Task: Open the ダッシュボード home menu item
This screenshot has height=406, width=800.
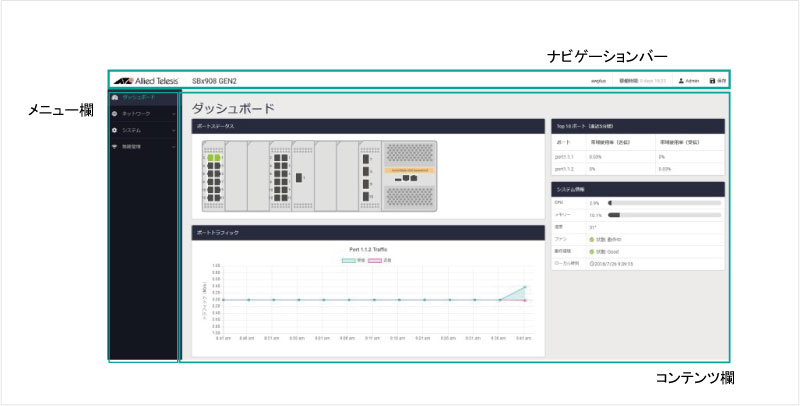Action: (144, 97)
